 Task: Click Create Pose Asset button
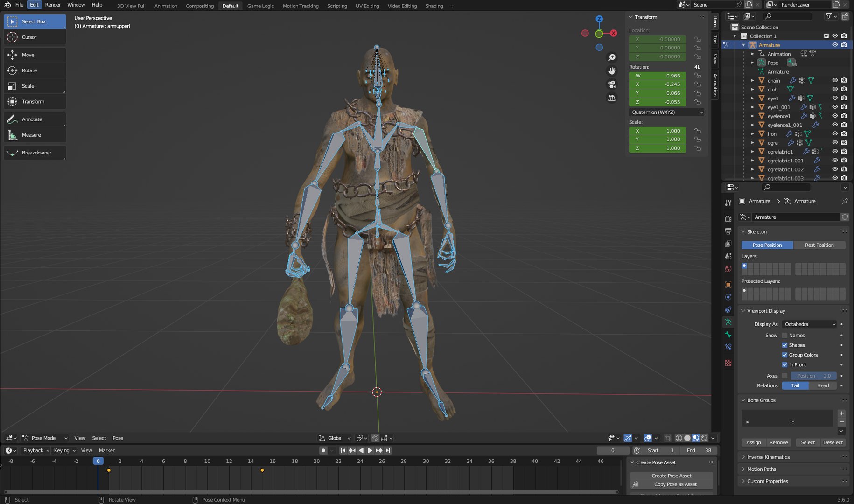coord(671,476)
